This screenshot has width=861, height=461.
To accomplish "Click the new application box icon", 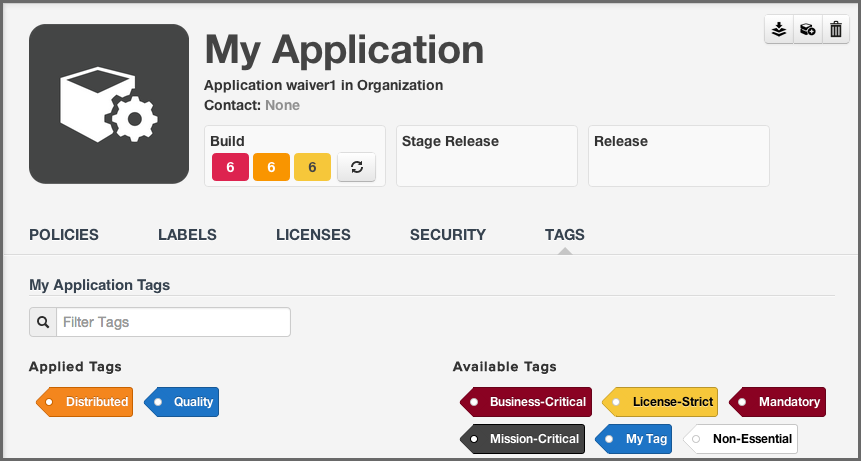I will pyautogui.click(x=807, y=30).
